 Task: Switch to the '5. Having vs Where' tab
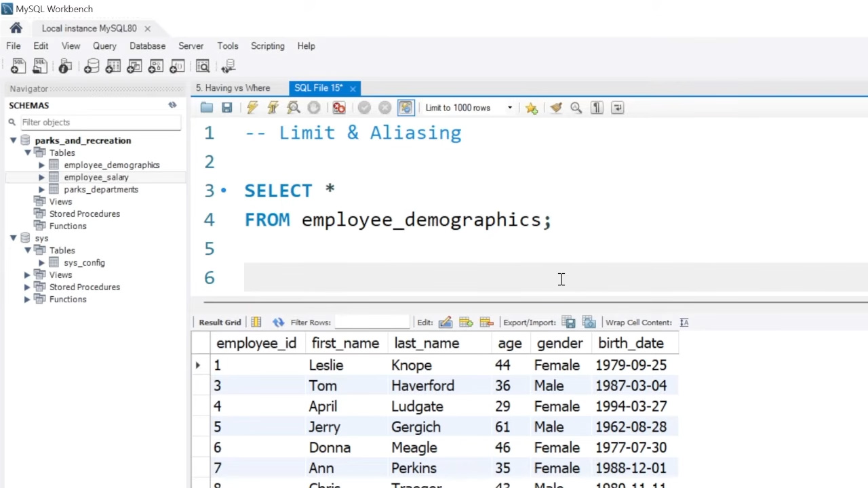233,88
